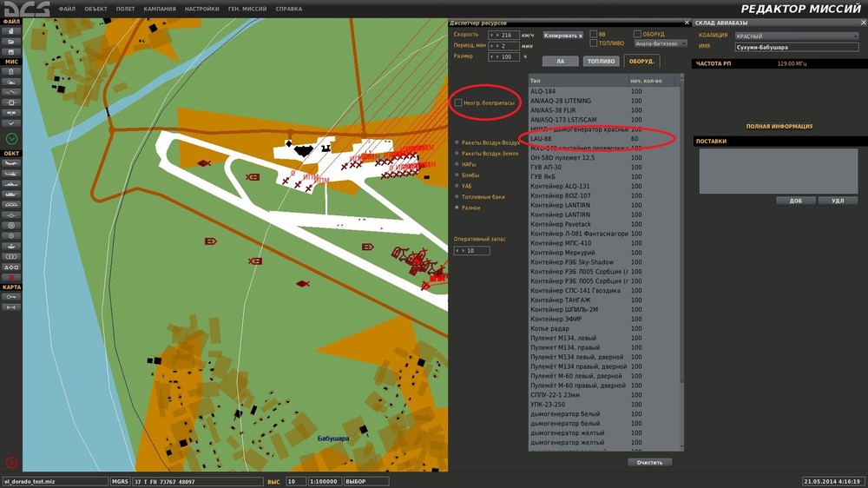This screenshot has height=488, width=868.
Task: Open the ФАЙЛ menu in the menu bar
Action: click(67, 9)
